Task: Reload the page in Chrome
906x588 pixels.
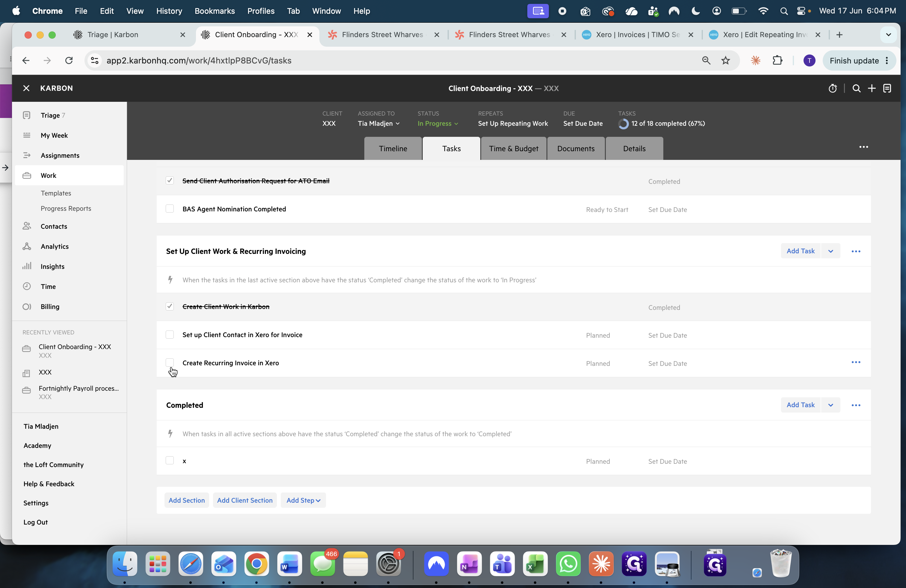Action: click(69, 60)
